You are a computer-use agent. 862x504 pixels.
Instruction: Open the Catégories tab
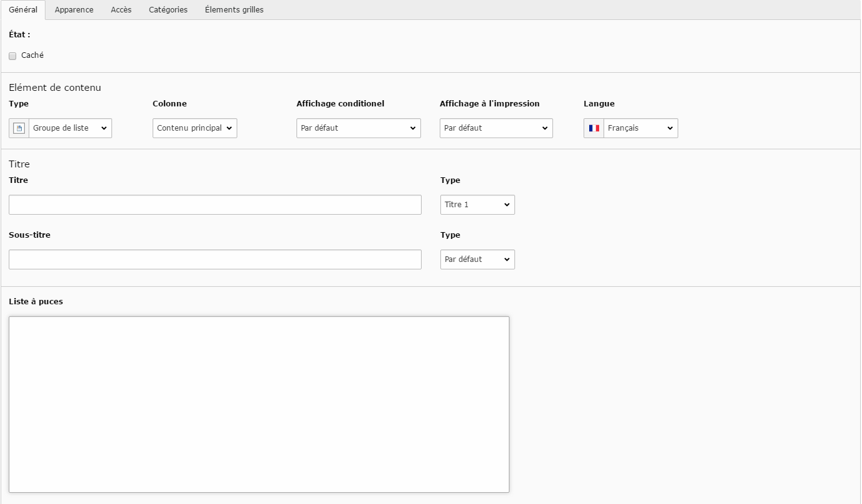click(x=168, y=10)
